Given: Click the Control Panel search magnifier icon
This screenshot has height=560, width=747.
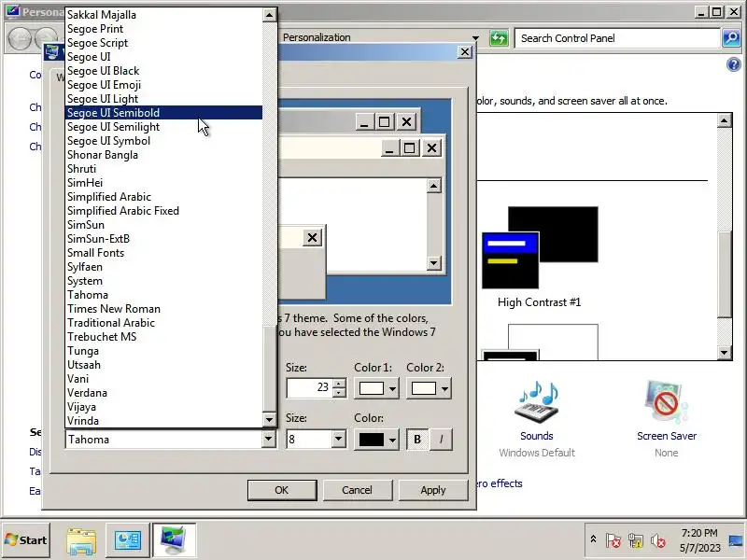Looking at the screenshot, I should coord(731,38).
